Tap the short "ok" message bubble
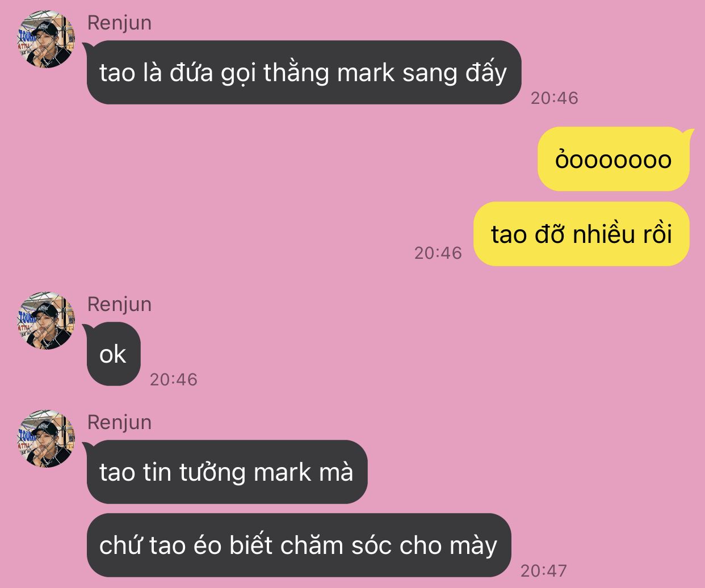The height and width of the screenshot is (588, 705). 113,354
